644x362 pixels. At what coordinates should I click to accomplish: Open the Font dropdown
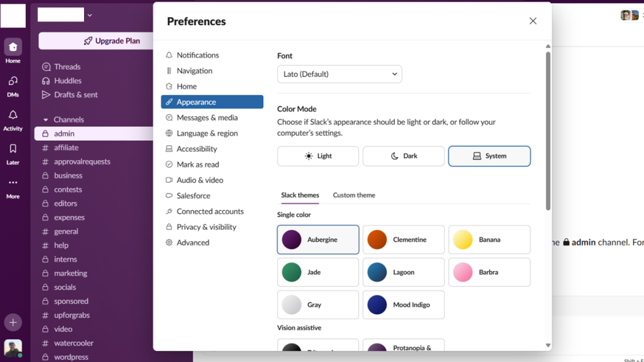(339, 74)
